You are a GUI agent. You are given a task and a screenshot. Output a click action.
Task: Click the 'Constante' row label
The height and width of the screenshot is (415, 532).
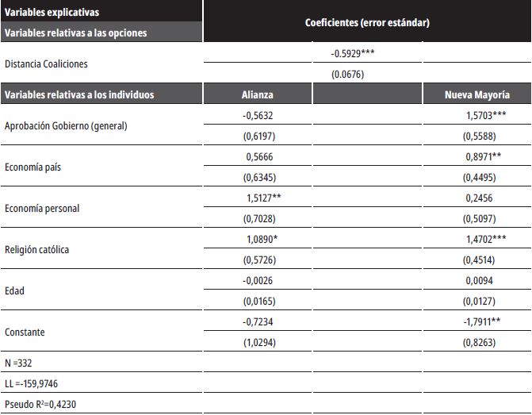point(25,332)
